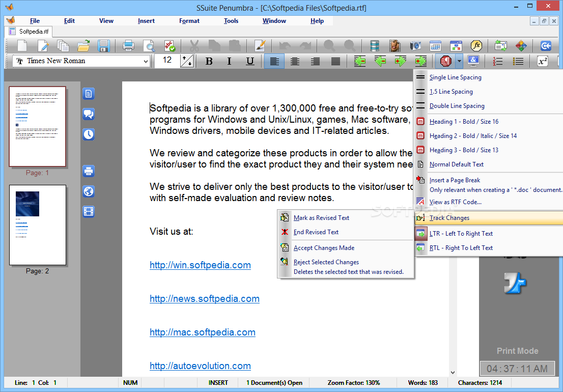Open a file with the folder icon
The height and width of the screenshot is (392, 563).
coord(83,46)
